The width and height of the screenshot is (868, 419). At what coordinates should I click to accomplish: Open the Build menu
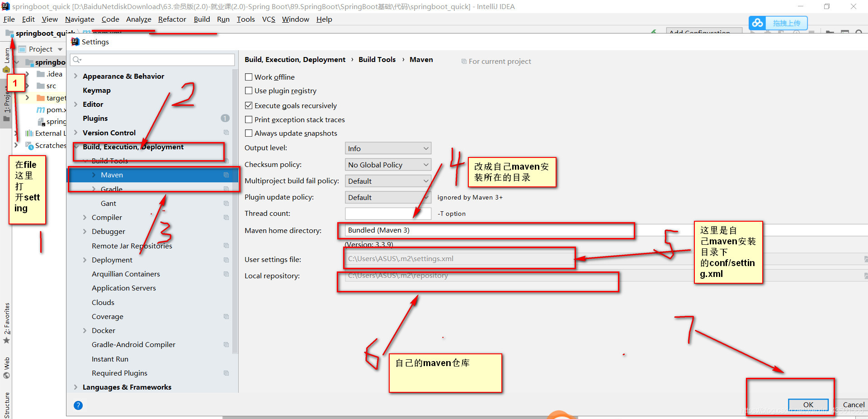[202, 19]
